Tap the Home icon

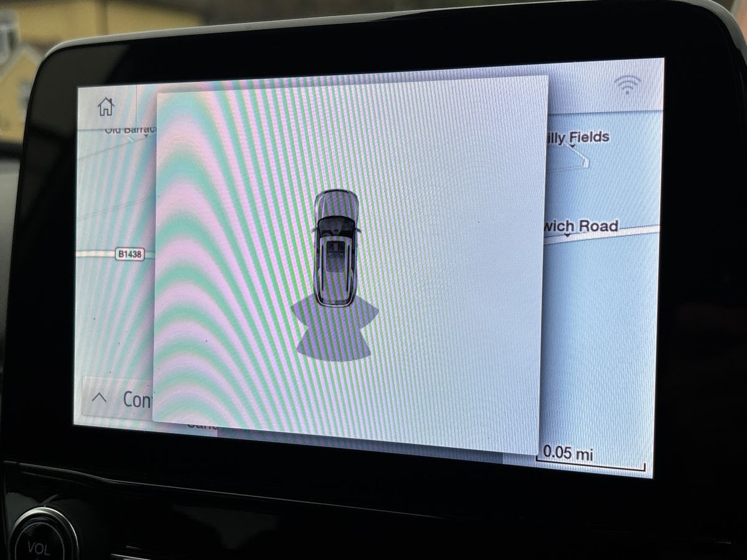[x=106, y=107]
